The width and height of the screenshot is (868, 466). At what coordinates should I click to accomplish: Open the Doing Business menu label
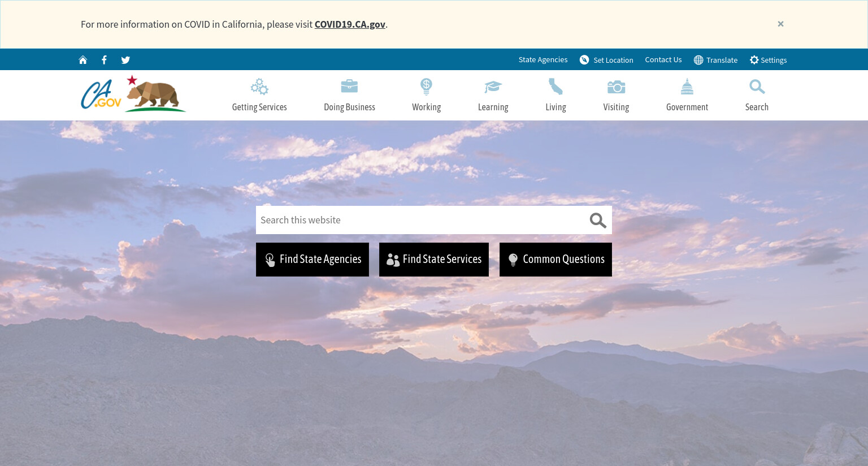[349, 107]
